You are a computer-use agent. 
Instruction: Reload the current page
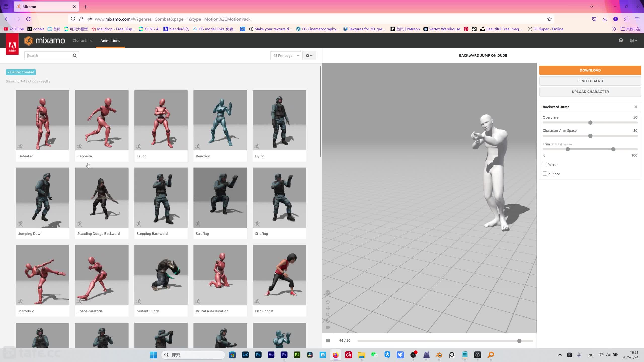click(28, 19)
